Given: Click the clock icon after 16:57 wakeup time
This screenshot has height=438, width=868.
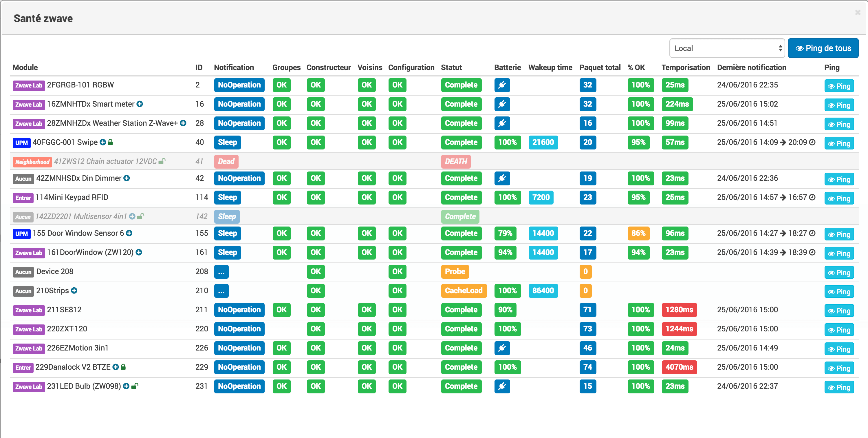Looking at the screenshot, I should point(812,197).
